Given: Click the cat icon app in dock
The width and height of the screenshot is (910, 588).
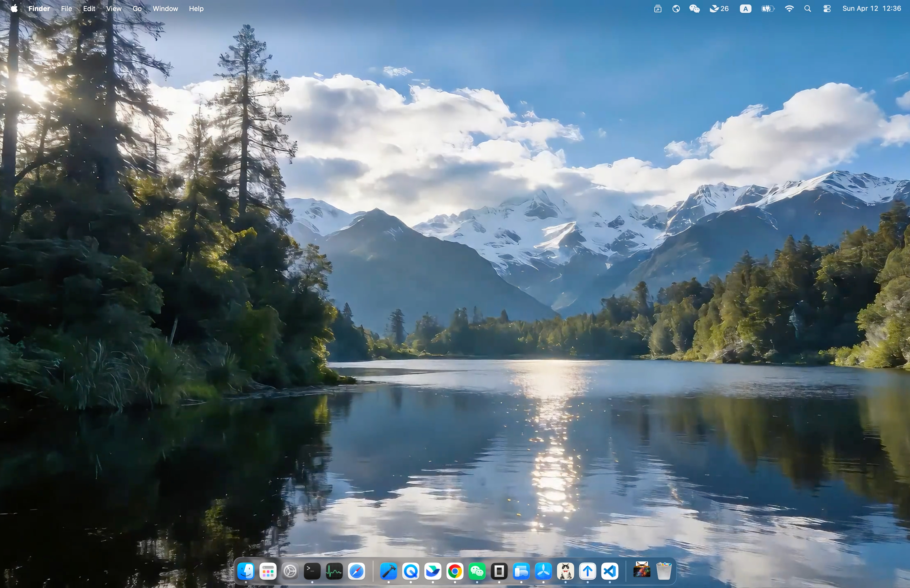Looking at the screenshot, I should coord(566,572).
